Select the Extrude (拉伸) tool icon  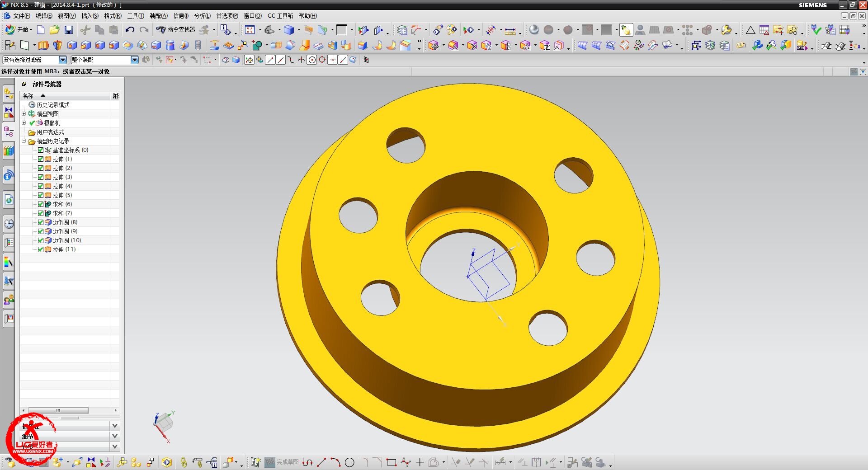pos(43,45)
